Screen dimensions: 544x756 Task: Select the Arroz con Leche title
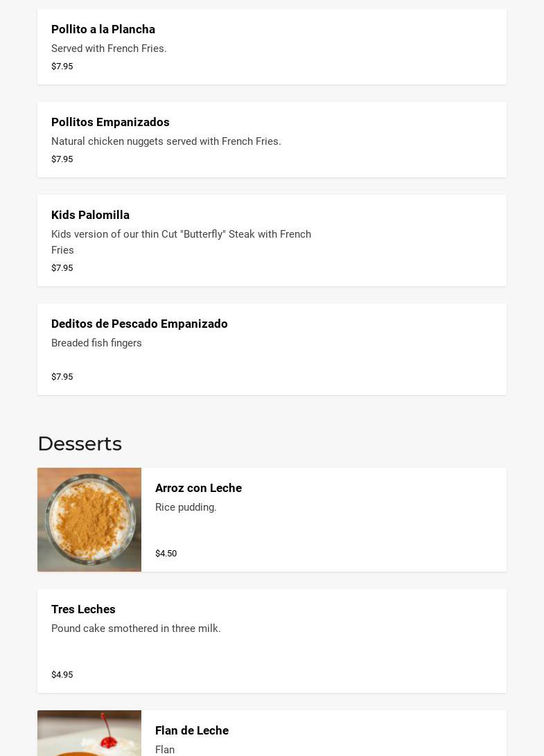pos(198,488)
